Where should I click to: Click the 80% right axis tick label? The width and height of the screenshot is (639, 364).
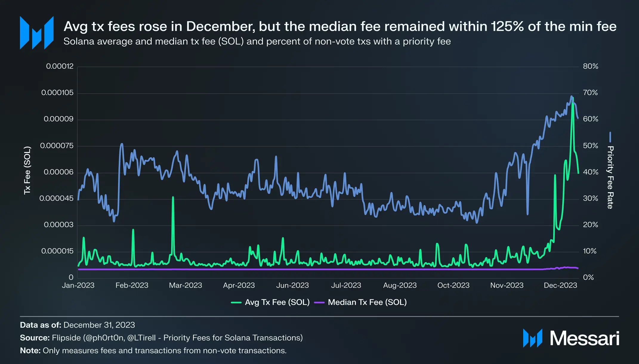click(x=590, y=66)
